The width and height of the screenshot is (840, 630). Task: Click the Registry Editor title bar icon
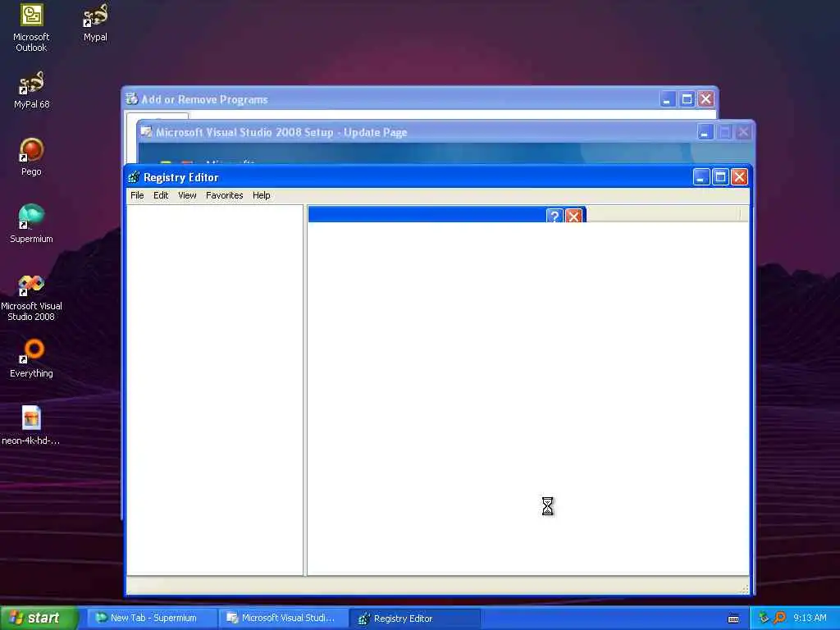click(134, 177)
